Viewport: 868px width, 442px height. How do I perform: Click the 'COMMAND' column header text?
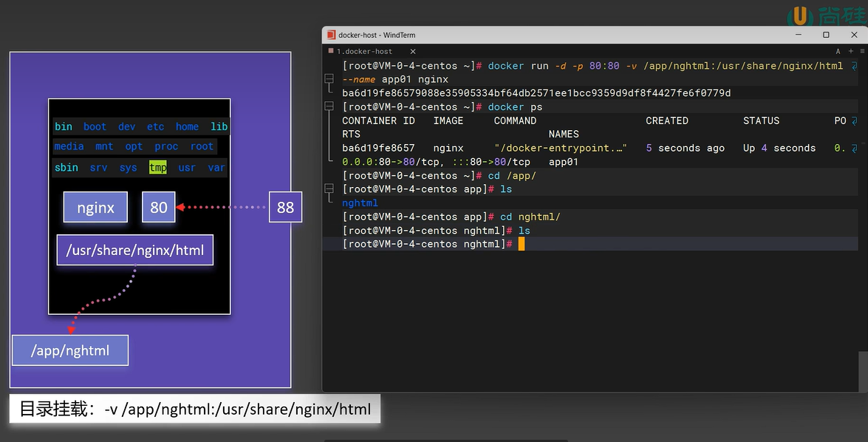point(515,120)
